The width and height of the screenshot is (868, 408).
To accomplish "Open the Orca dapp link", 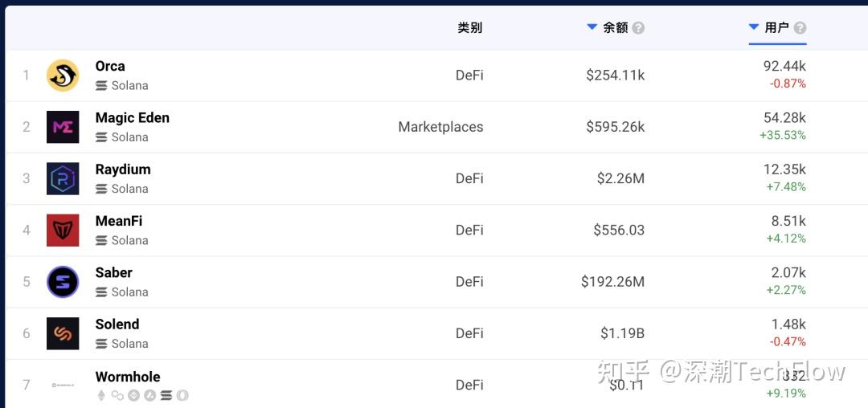I will 110,66.
